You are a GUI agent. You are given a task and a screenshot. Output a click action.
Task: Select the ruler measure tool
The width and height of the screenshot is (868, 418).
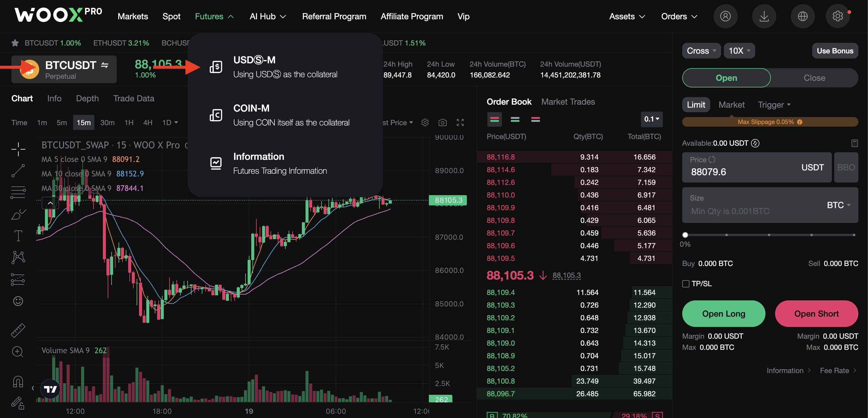[x=18, y=331]
